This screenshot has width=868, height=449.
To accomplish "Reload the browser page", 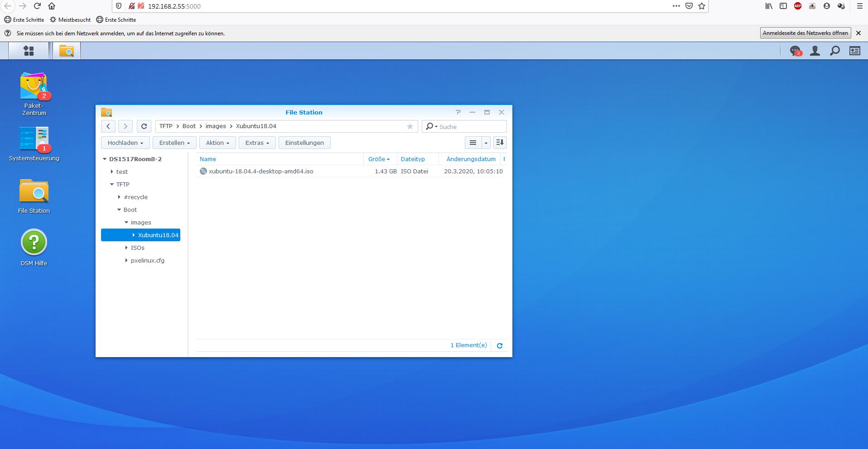I will point(37,6).
